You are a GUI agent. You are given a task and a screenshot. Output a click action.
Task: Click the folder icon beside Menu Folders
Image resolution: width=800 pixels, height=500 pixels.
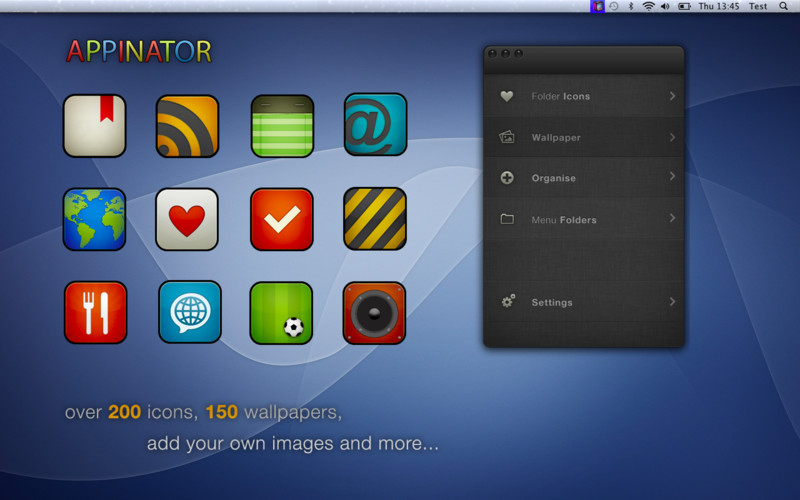coord(507,219)
